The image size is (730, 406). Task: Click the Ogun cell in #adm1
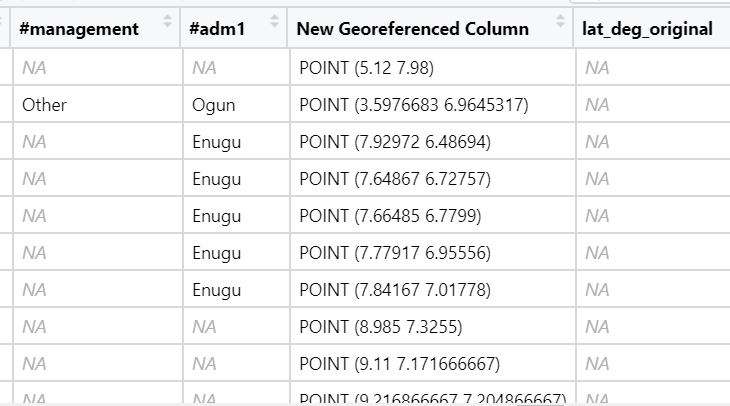pyautogui.click(x=212, y=105)
